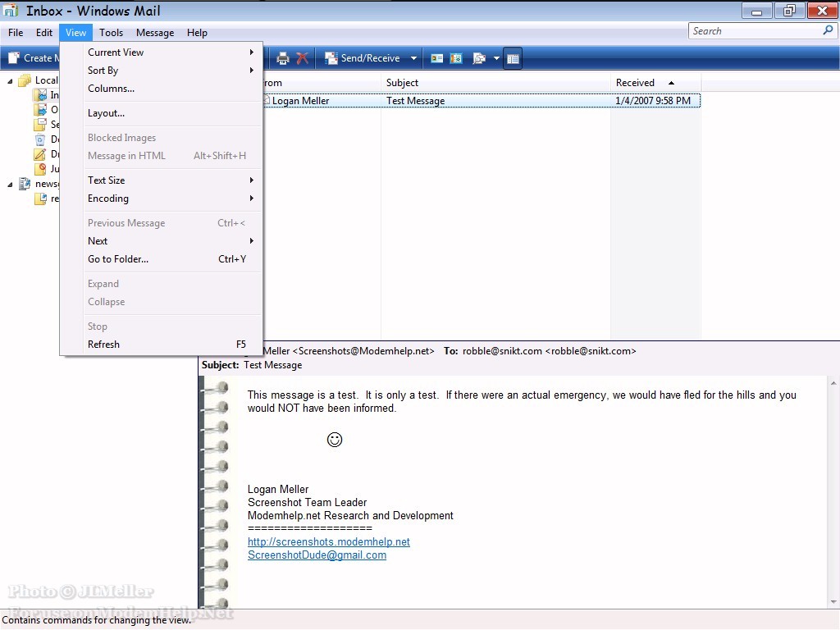Select the Outbox folder icon
The image size is (840, 630).
[40, 110]
